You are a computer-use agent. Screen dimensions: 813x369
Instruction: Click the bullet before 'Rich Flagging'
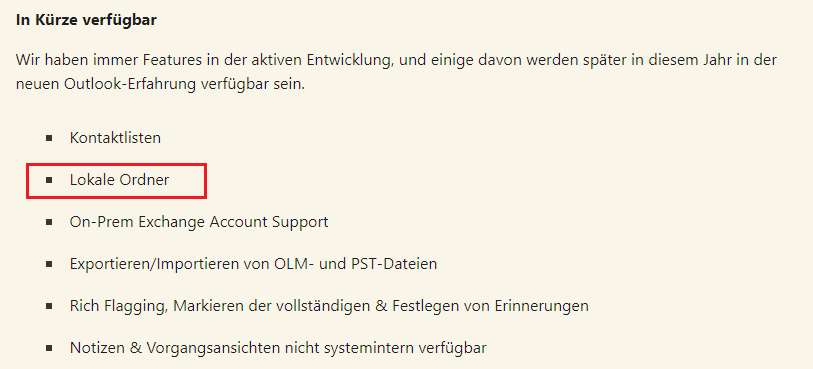coord(49,306)
